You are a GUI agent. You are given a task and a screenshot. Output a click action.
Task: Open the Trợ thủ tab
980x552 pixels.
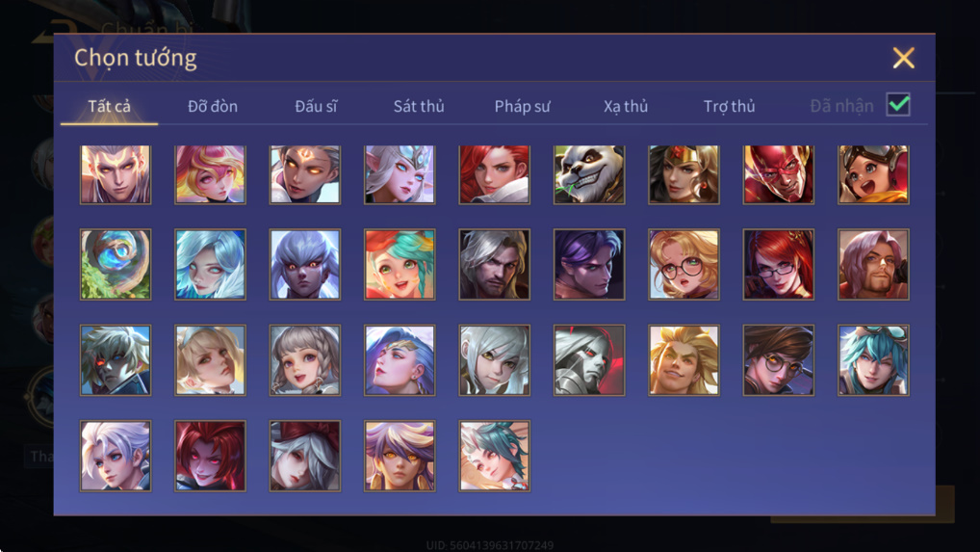tap(729, 106)
